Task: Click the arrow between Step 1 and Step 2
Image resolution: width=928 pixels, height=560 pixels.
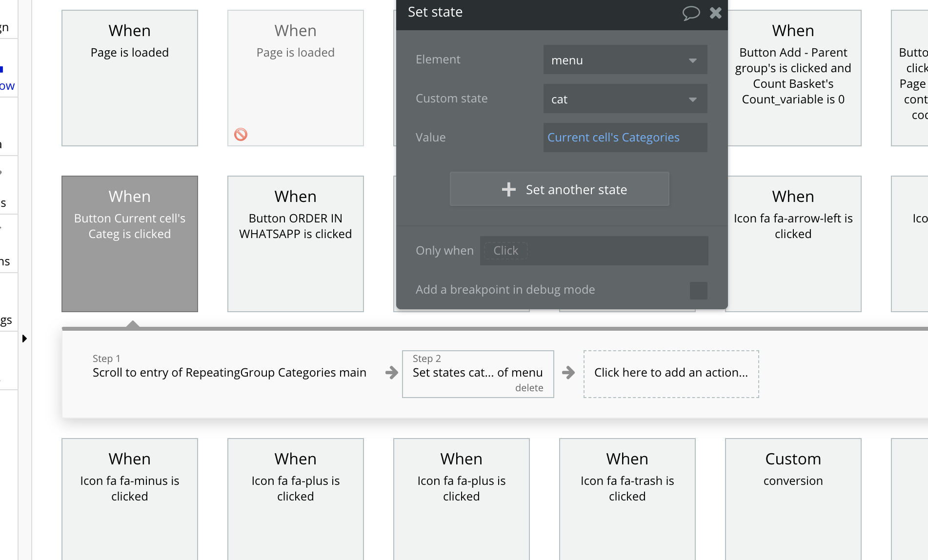Action: 391,373
